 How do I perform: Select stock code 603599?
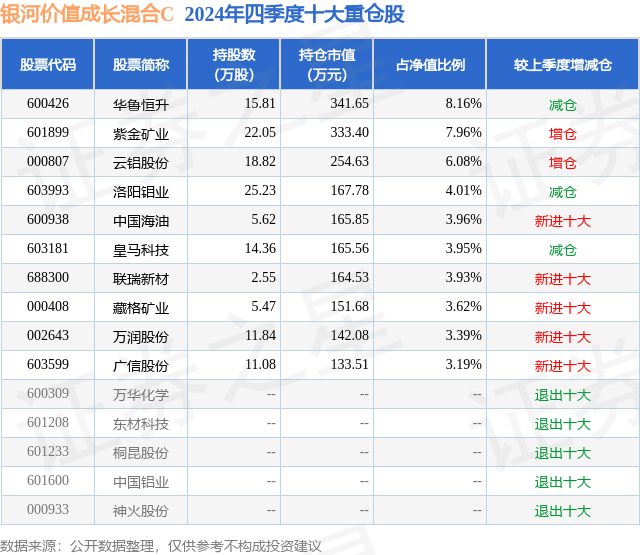pyautogui.click(x=48, y=364)
